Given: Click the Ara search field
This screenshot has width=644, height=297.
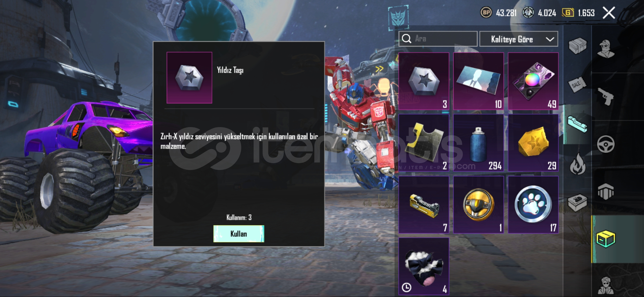Looking at the screenshot, I should (438, 39).
